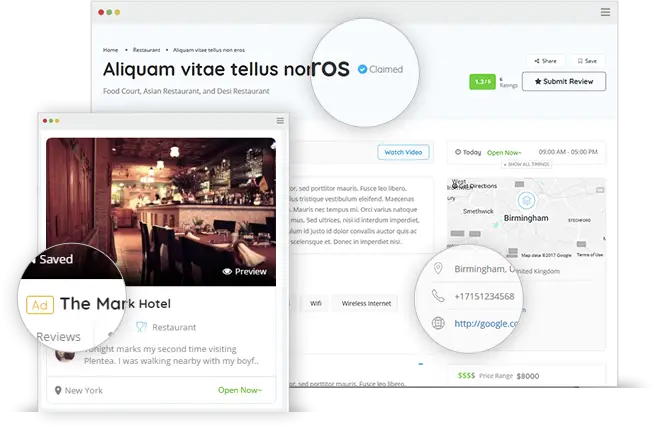Expand Show All Timings

click(526, 164)
